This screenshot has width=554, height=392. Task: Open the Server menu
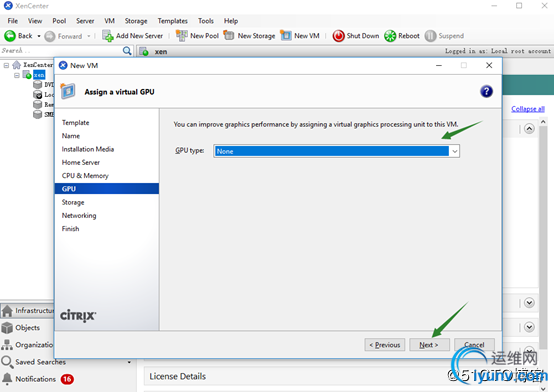tap(85, 21)
